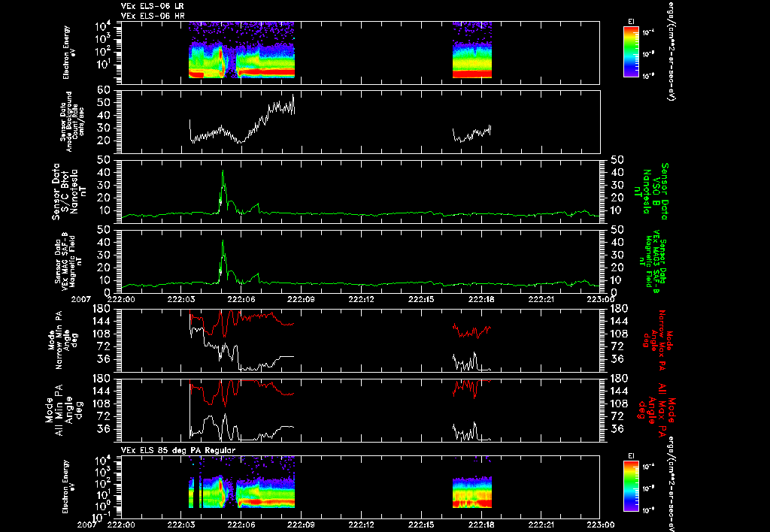Click the '222:00' label on the middle time axis
770x532 pixels.
pos(121,299)
